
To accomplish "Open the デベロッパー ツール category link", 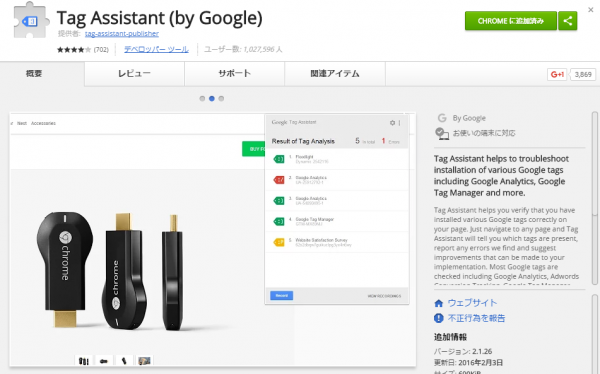I will pos(156,49).
